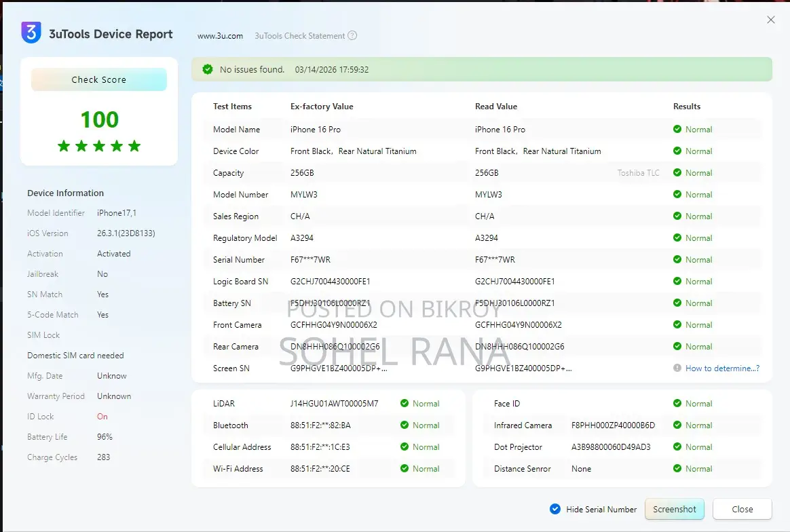Click the green check icon in Capacity row

pos(677,172)
